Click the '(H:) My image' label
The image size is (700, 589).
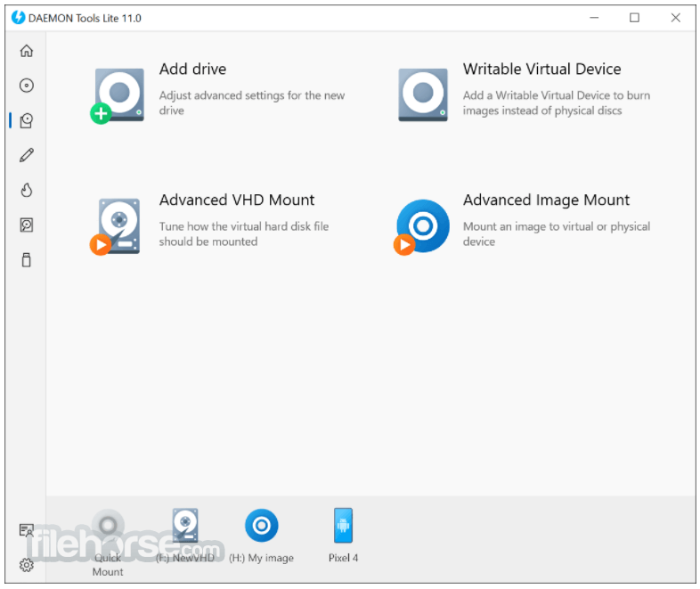click(261, 558)
